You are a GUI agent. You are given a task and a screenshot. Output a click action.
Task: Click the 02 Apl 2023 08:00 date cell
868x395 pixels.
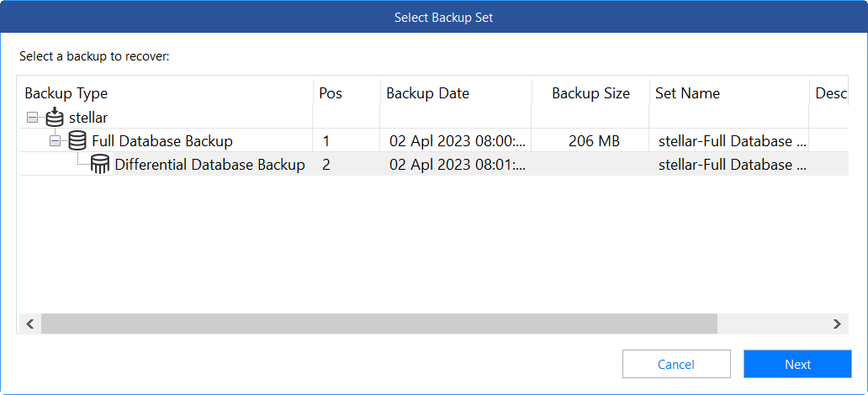tap(457, 141)
